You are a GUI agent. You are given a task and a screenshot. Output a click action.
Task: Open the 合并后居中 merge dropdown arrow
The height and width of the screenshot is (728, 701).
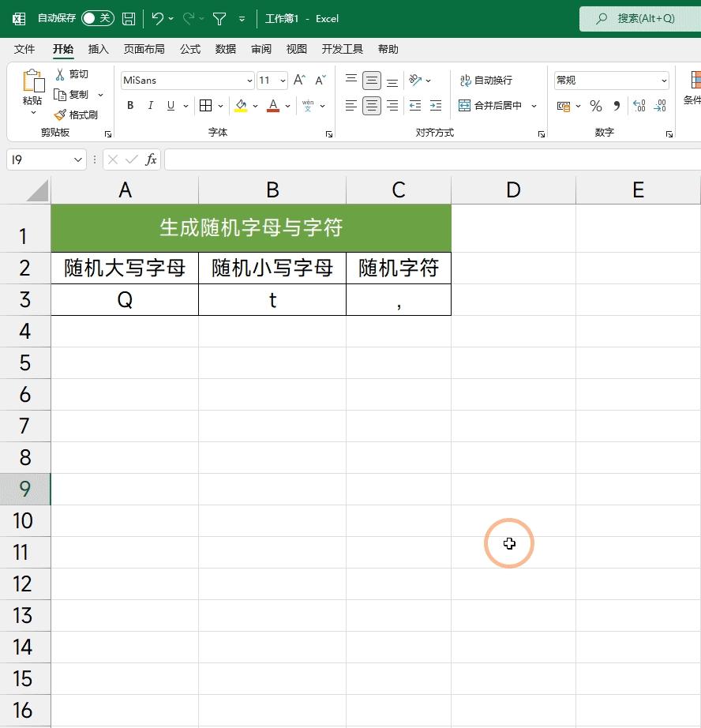[534, 106]
